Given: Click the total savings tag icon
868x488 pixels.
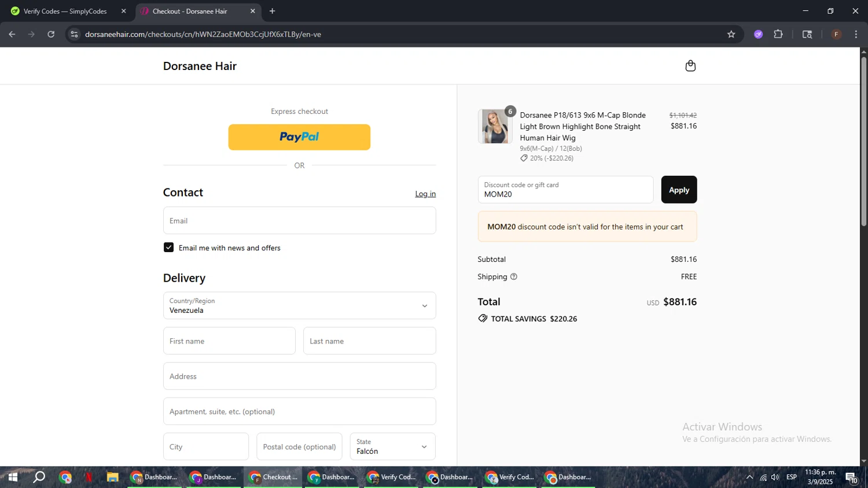Looking at the screenshot, I should pyautogui.click(x=483, y=319).
